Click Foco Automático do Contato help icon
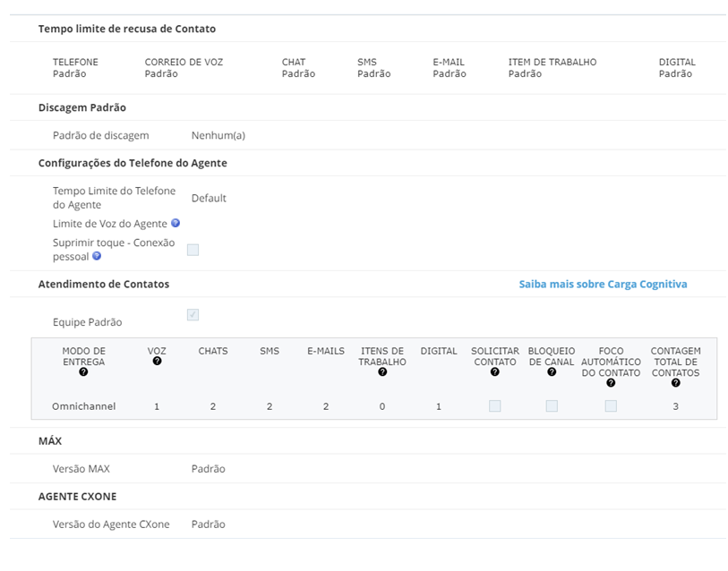Screen dimensions: 728x571 (x=611, y=382)
